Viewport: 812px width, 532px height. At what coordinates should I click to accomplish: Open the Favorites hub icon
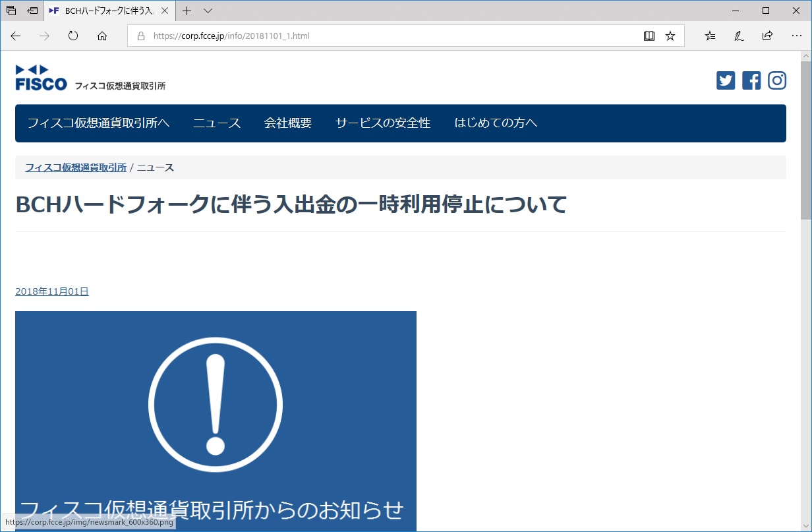[x=709, y=36]
